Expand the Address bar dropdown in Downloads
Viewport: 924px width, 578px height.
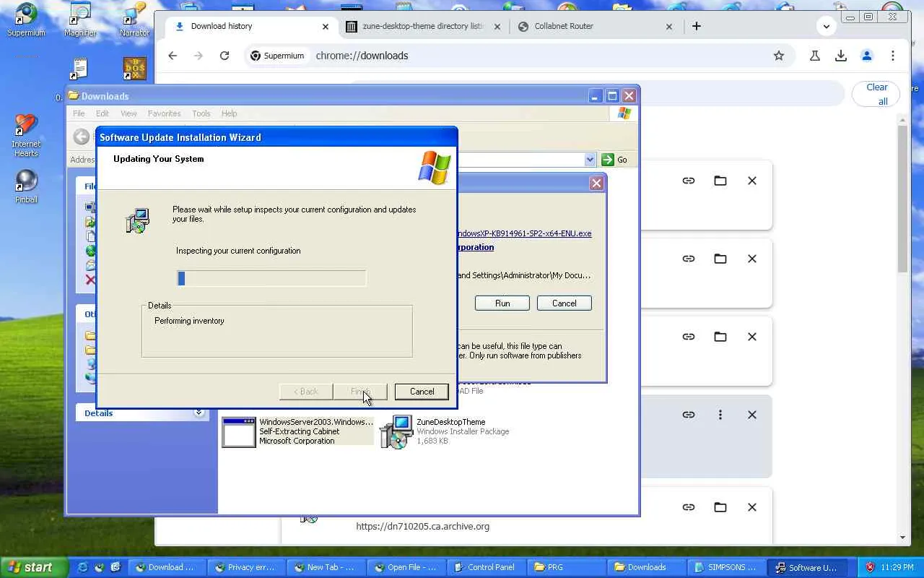click(x=590, y=160)
